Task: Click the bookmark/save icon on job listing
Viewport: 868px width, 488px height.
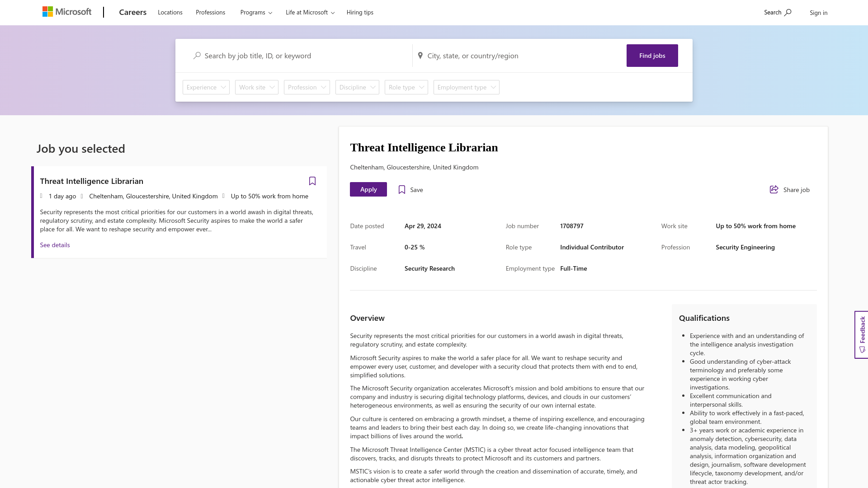Action: [312, 181]
